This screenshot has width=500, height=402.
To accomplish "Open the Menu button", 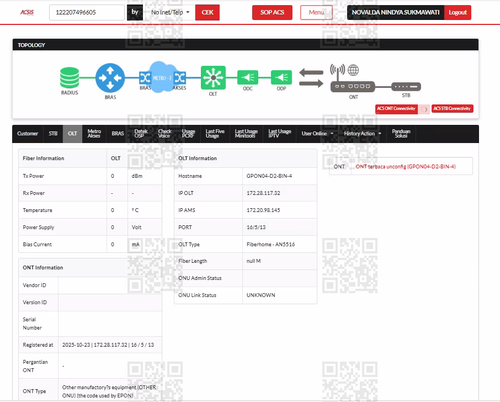I will (x=316, y=12).
